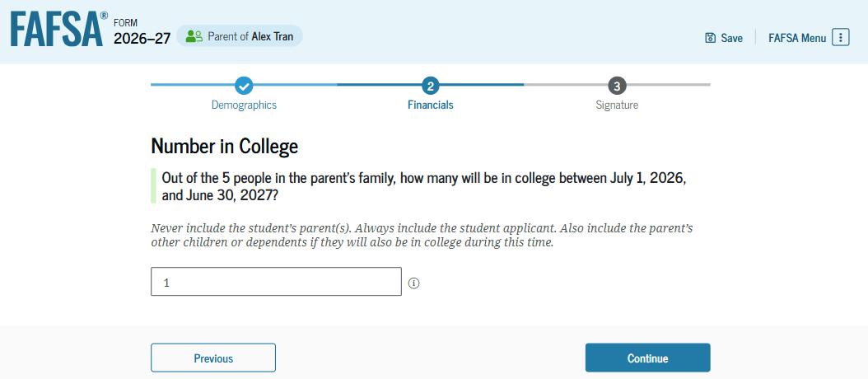Go back with the Previous button
This screenshot has width=868, height=379.
pyautogui.click(x=213, y=358)
